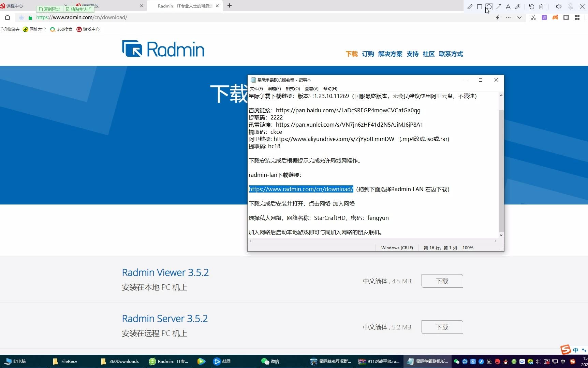The height and width of the screenshot is (368, 588).
Task: Toggle the muted microphone icon
Action: tap(570, 7)
